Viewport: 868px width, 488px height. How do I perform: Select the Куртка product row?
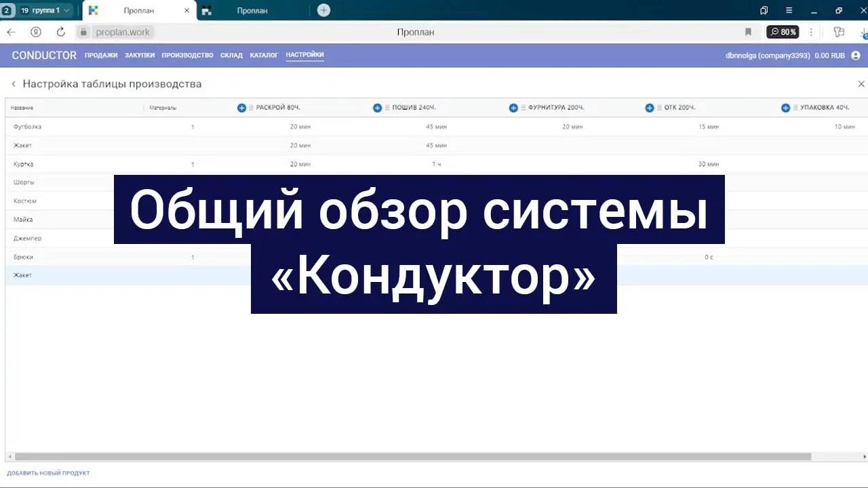(437, 164)
